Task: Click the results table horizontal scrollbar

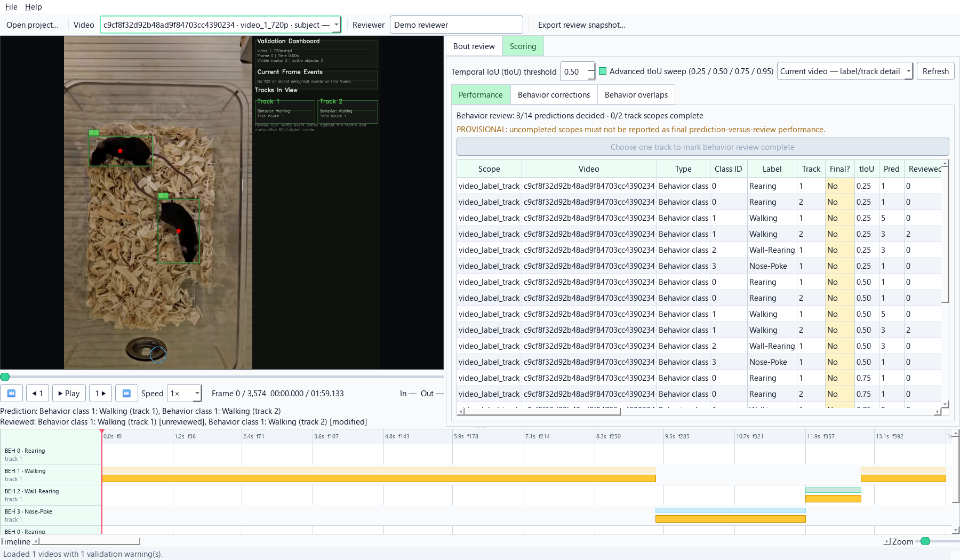Action: click(541, 411)
